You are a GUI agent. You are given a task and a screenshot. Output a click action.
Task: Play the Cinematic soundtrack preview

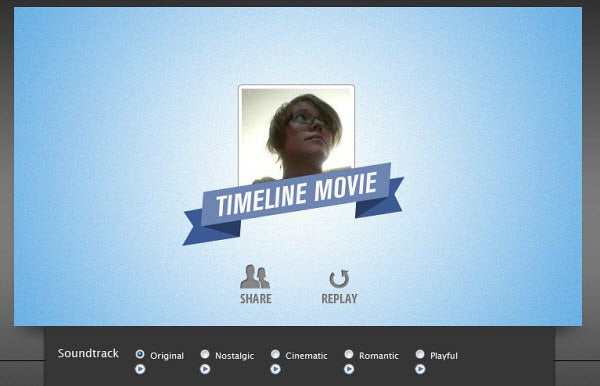[276, 369]
